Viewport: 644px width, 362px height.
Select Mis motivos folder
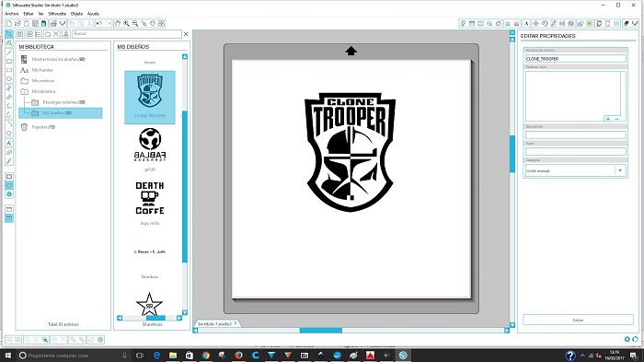(43, 81)
